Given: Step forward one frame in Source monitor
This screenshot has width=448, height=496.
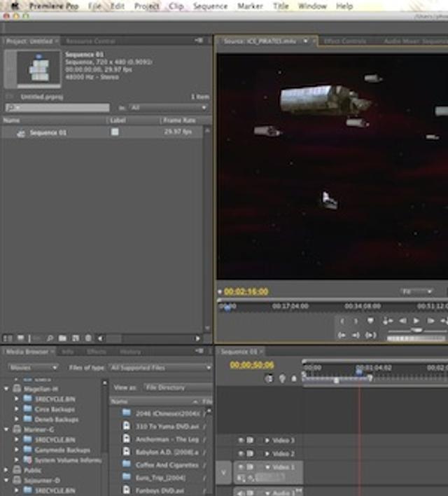Looking at the screenshot, I should point(430,321).
